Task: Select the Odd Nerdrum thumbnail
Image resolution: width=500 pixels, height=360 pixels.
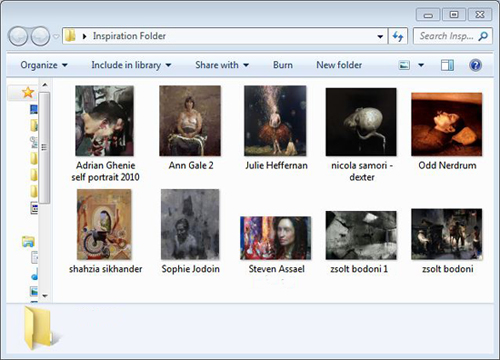Action: [447, 124]
